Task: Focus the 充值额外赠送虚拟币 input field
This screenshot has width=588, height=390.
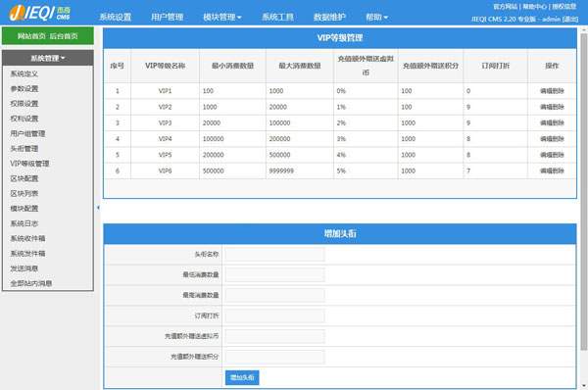Action: coord(274,336)
